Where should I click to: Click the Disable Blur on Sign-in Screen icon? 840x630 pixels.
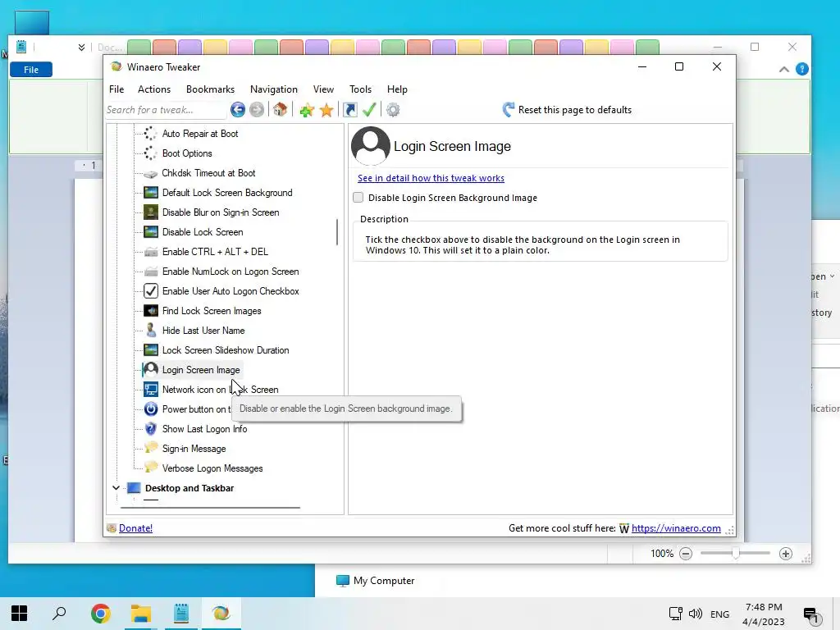[x=151, y=212]
